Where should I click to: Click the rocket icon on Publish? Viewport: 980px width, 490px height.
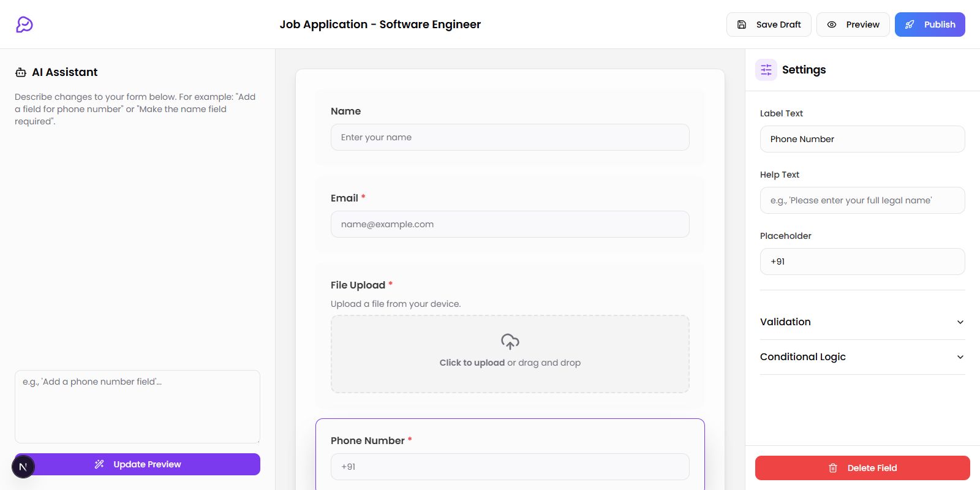click(910, 24)
